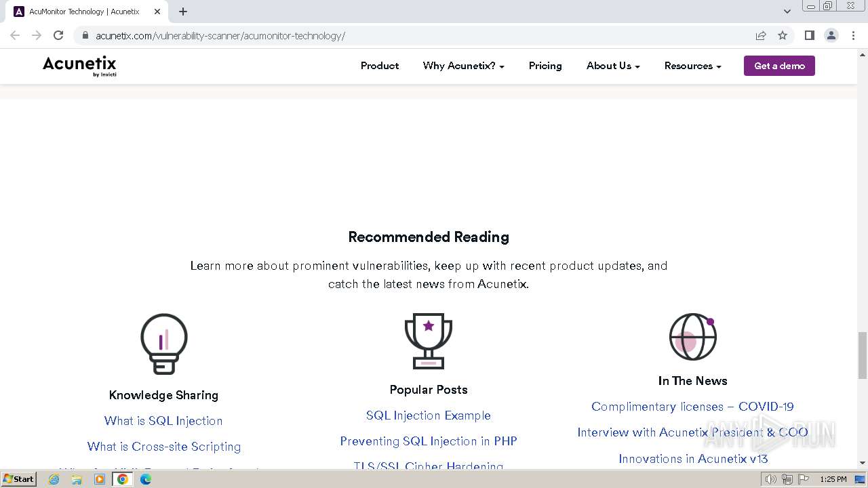Open Complimentary licenses – COVID-19 link
Screen dimensions: 868x488
tap(692, 407)
